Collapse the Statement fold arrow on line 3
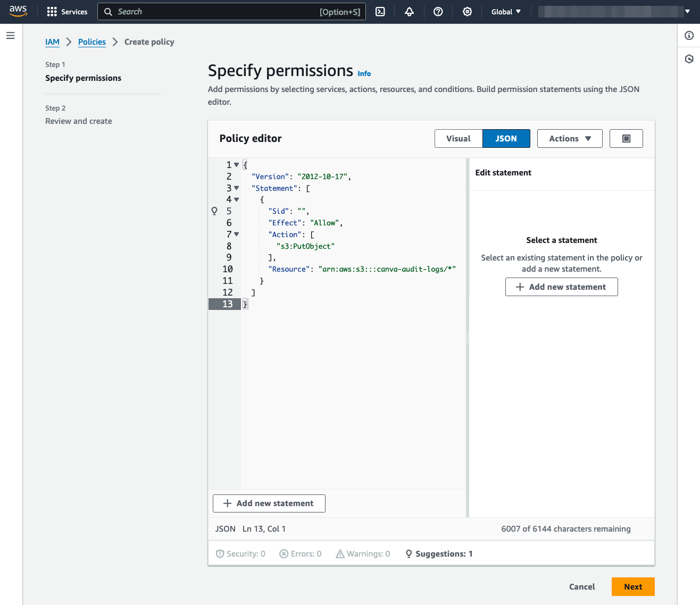 (237, 188)
